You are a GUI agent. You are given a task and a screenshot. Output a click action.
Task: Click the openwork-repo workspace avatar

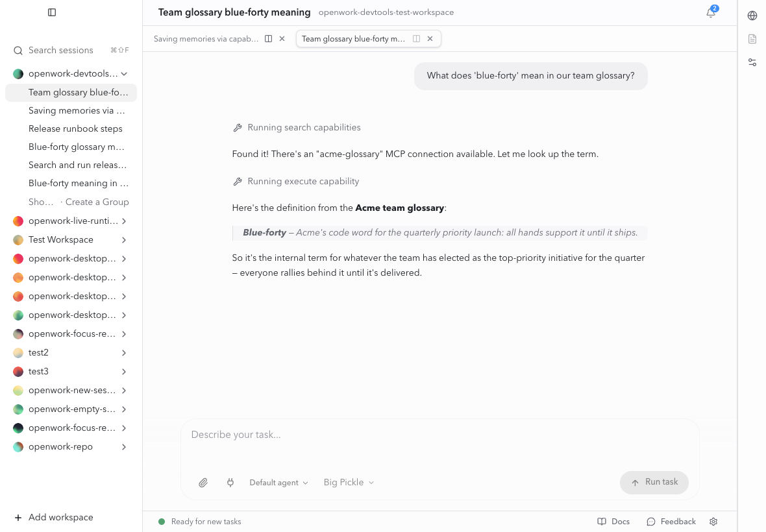[x=18, y=447]
